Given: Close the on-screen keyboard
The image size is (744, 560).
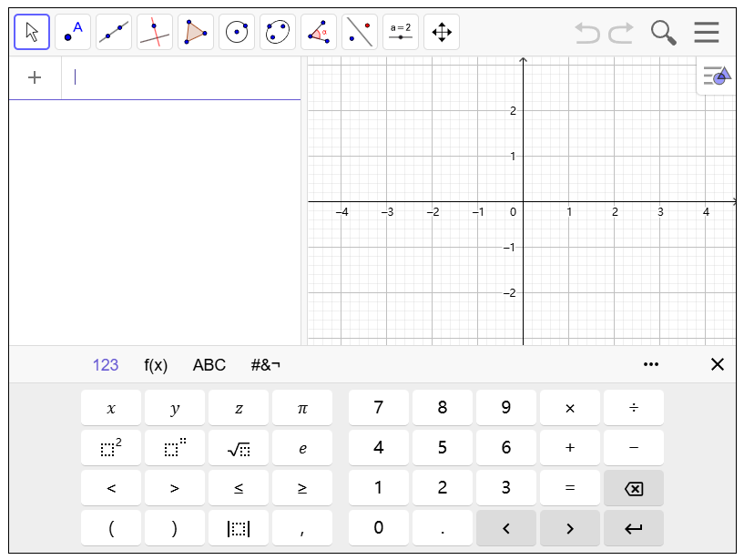Looking at the screenshot, I should click(x=718, y=364).
